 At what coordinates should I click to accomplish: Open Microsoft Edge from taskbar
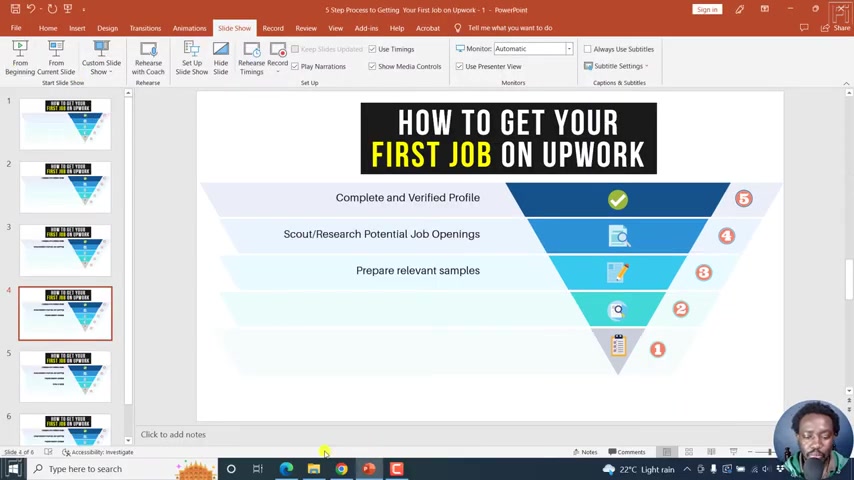pyautogui.click(x=286, y=469)
